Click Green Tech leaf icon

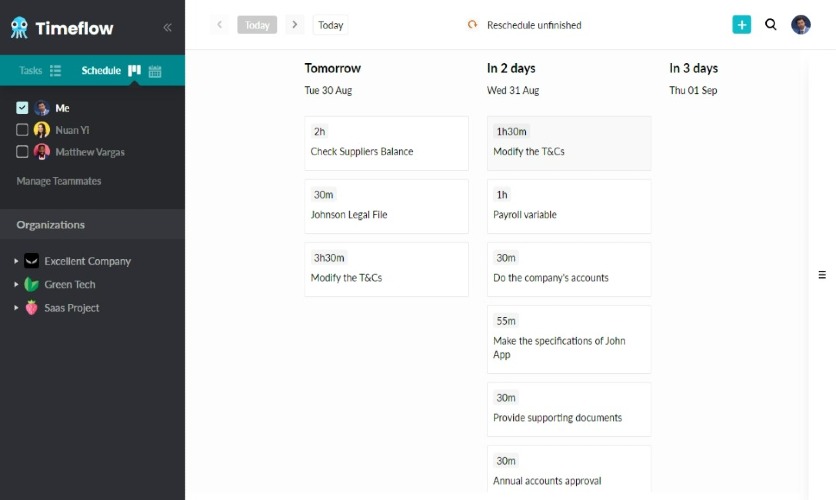coord(31,284)
